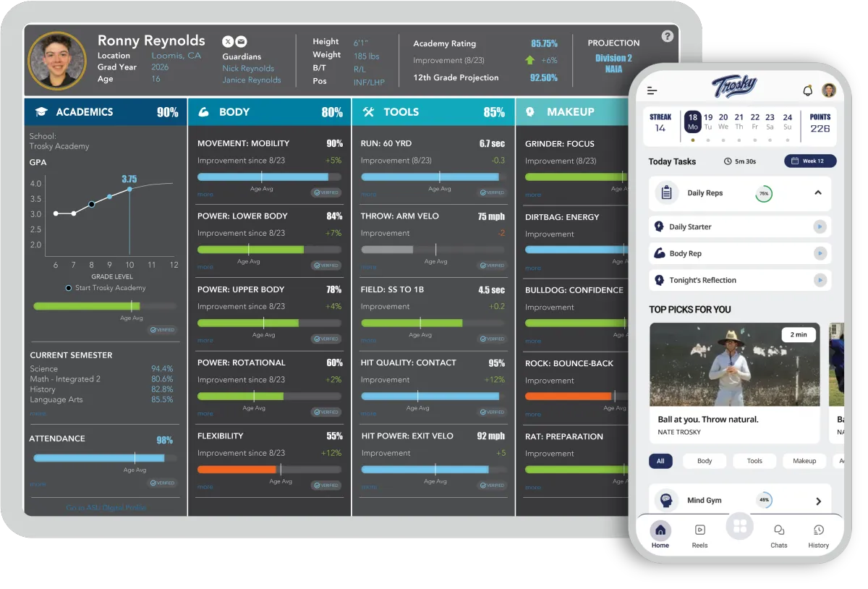Click the Verified badge under Attendance
This screenshot has height=589, width=868.
click(163, 483)
